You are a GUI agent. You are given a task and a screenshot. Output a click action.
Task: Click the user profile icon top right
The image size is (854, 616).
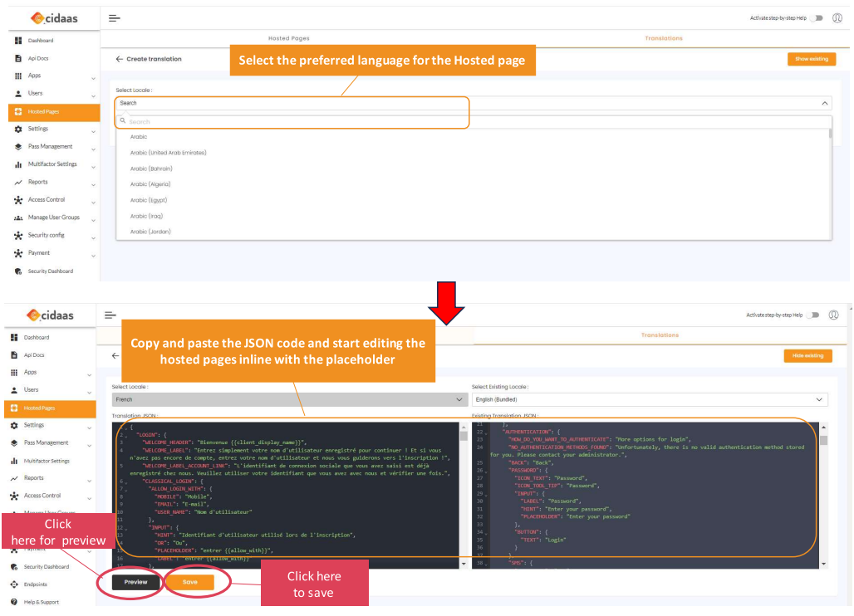(837, 17)
